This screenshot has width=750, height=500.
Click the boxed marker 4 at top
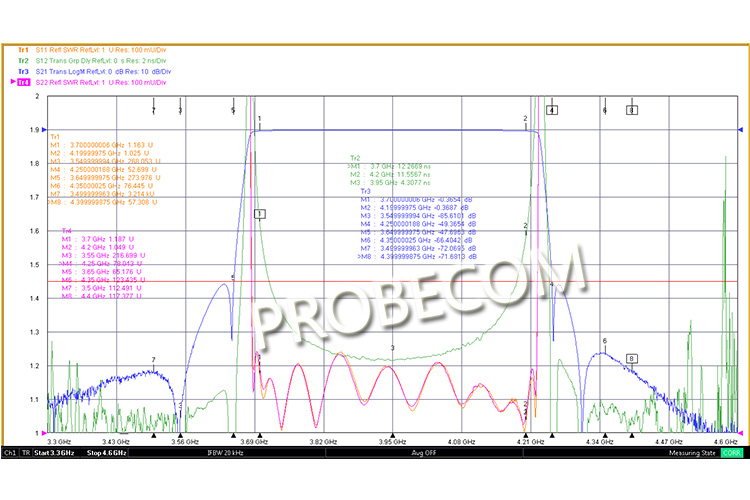click(x=552, y=110)
